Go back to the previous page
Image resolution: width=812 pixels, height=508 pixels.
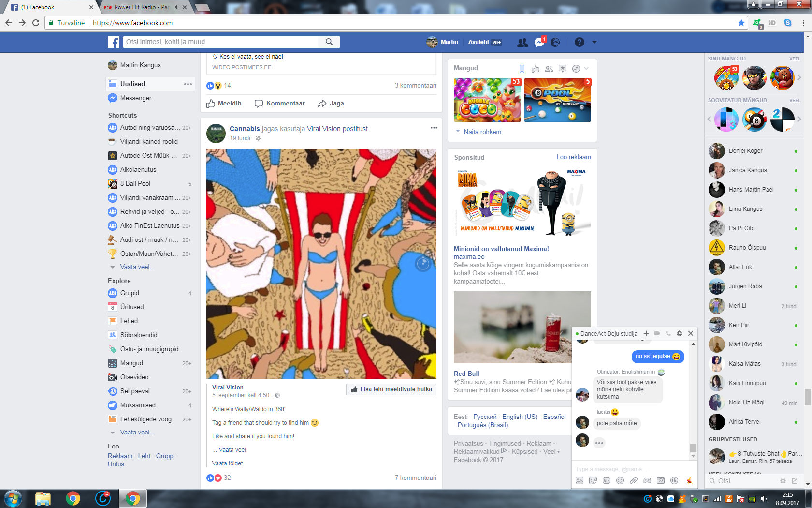pos(9,23)
